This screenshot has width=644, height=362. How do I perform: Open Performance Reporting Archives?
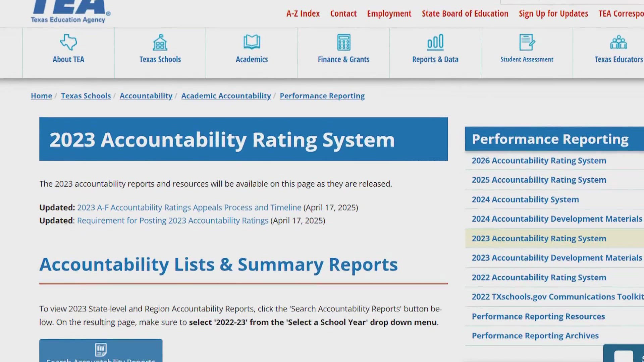tap(535, 336)
